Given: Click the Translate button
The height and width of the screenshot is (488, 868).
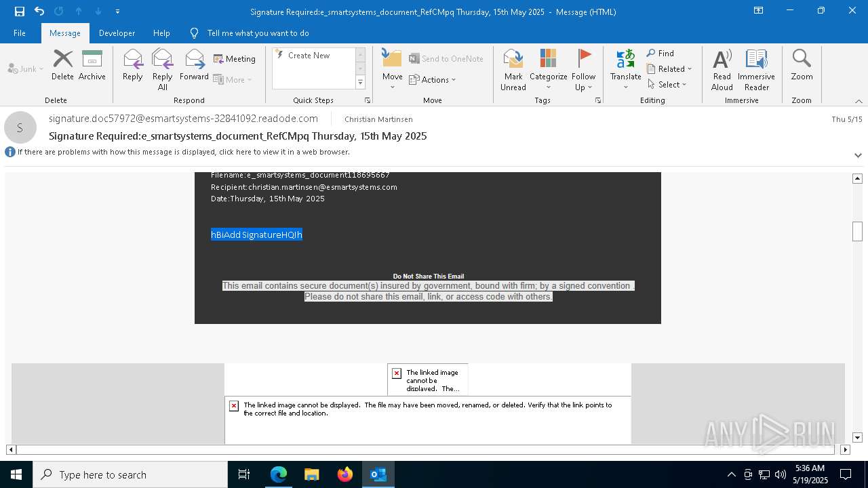Looking at the screenshot, I should point(625,70).
